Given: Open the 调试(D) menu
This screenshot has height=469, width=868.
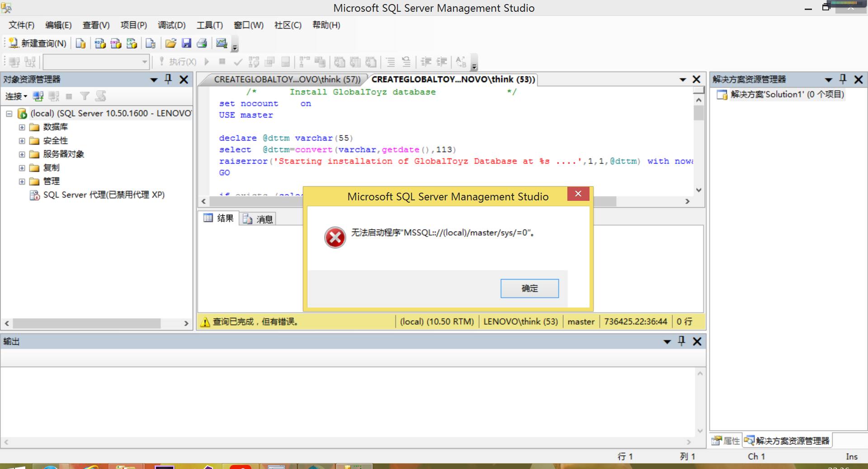Looking at the screenshot, I should [171, 25].
